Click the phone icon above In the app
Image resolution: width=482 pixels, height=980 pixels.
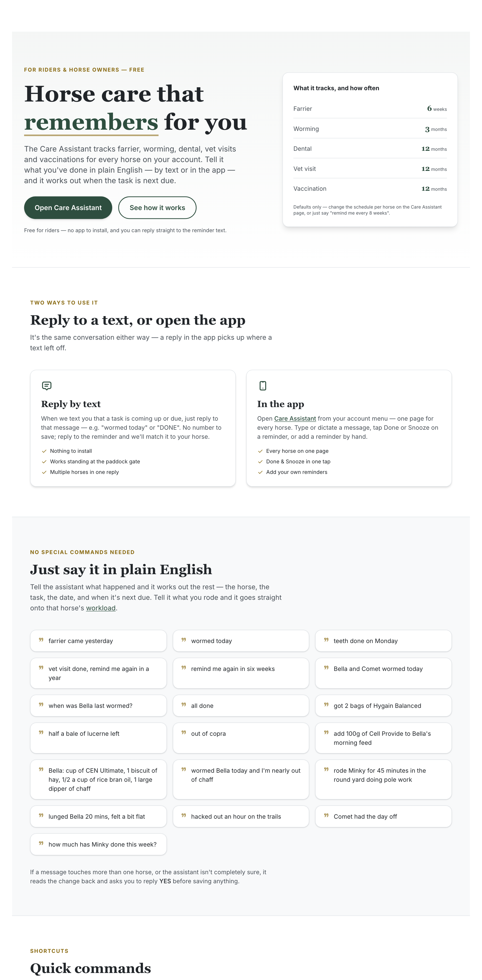[263, 386]
